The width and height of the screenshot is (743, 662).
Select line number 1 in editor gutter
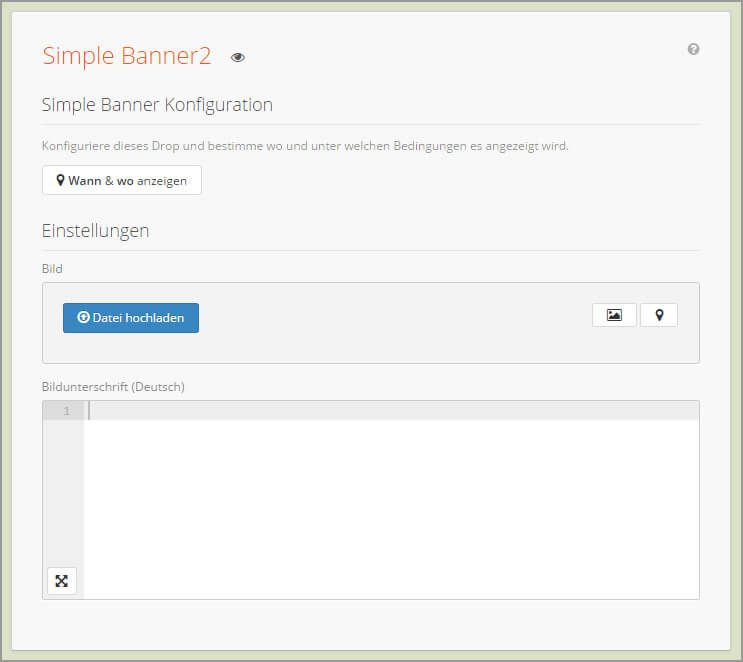(x=67, y=411)
